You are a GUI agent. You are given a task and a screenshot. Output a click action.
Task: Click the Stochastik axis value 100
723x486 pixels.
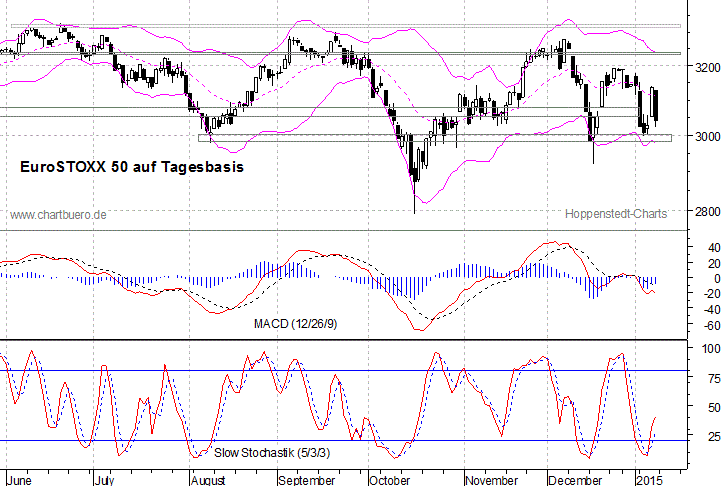(711, 349)
